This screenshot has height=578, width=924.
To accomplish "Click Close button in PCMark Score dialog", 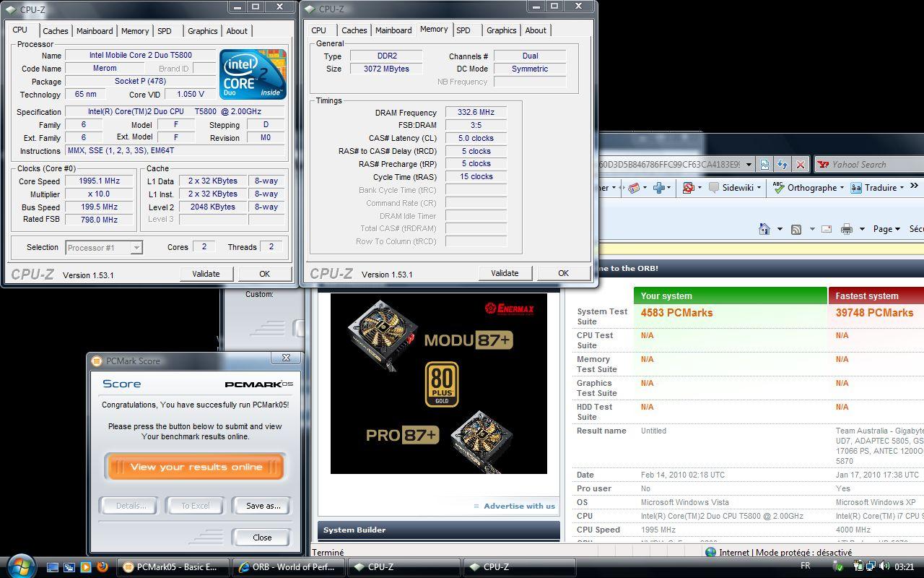I will tap(262, 538).
